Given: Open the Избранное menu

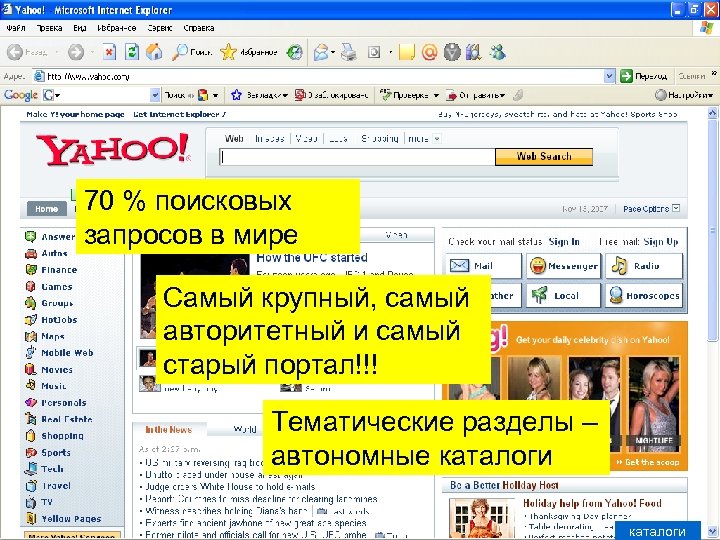Looking at the screenshot, I should point(117,28).
